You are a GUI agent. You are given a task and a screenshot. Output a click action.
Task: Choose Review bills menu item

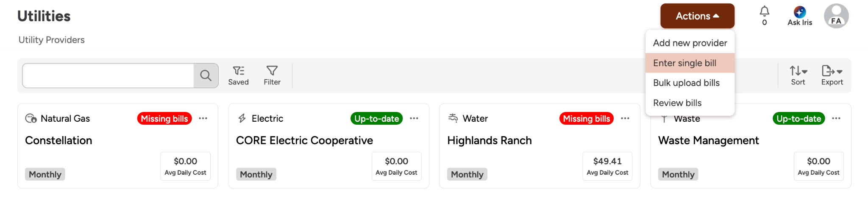tap(677, 103)
